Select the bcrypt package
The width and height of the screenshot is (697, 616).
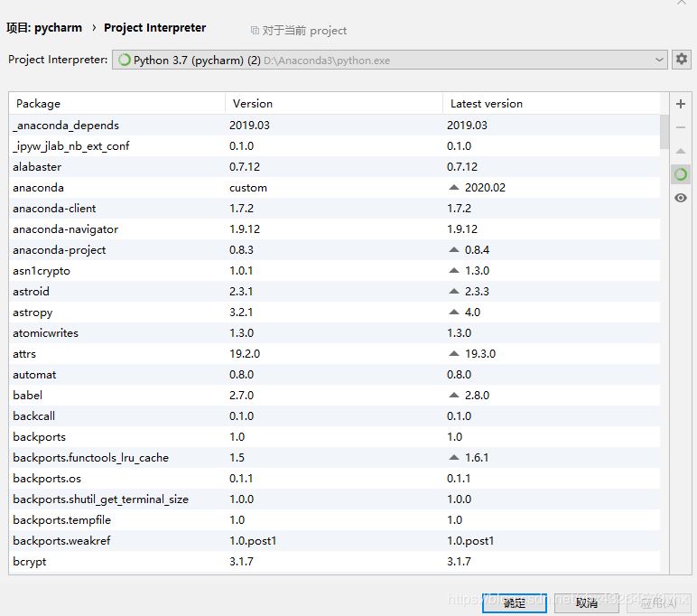coord(334,561)
